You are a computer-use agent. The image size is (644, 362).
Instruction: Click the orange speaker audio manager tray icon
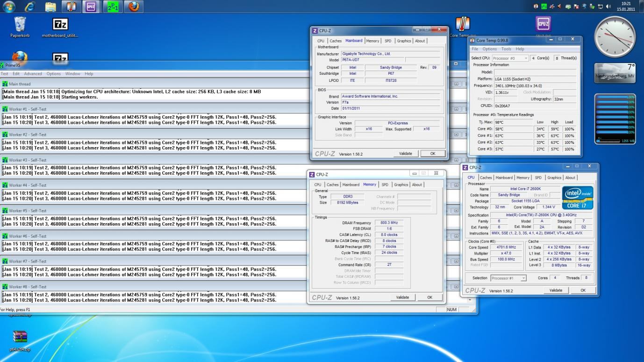559,7
